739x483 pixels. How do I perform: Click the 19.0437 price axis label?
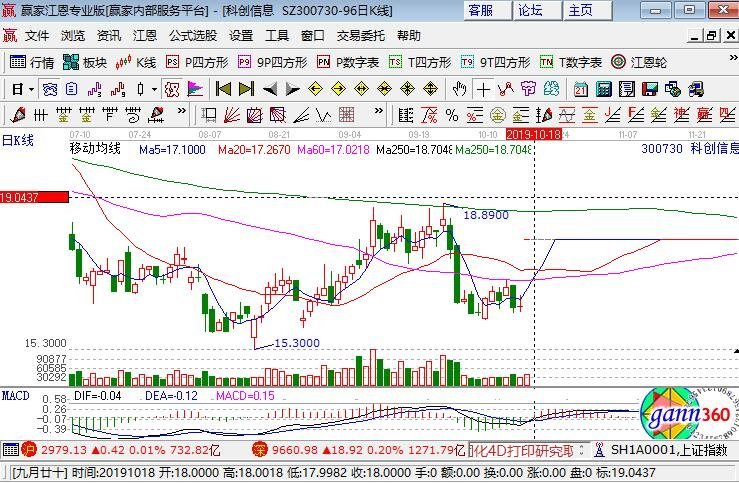(34, 197)
